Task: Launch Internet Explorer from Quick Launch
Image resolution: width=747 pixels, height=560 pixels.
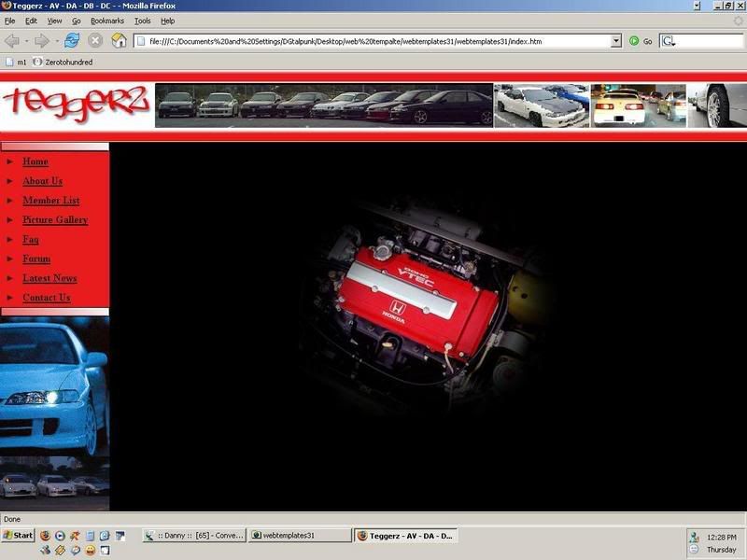Action: point(105,536)
